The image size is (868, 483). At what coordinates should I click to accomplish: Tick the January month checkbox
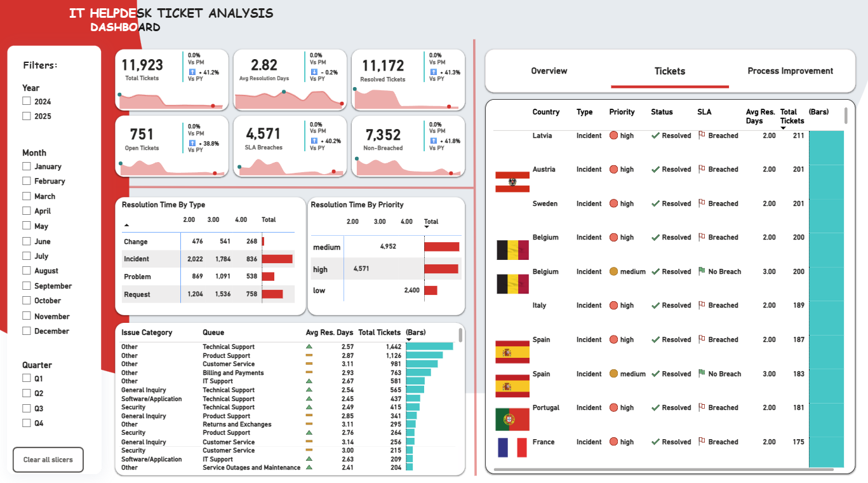(x=27, y=166)
